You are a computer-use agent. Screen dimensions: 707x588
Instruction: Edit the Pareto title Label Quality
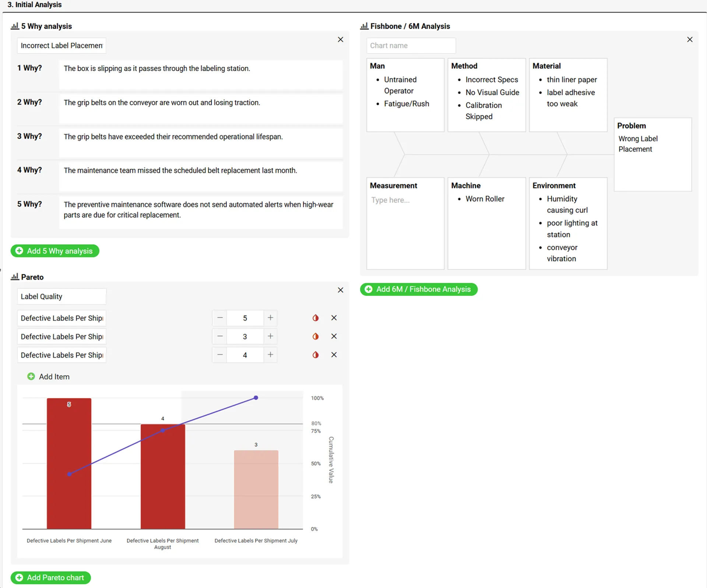point(61,297)
